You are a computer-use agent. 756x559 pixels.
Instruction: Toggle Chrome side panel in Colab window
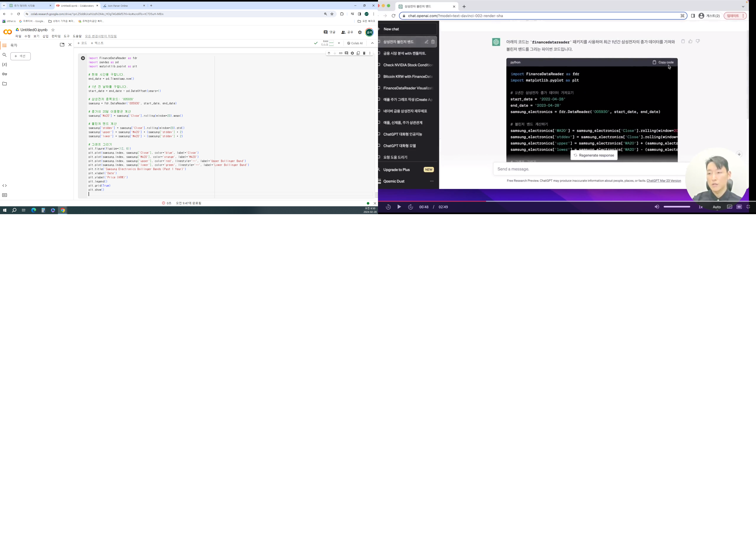(x=359, y=14)
